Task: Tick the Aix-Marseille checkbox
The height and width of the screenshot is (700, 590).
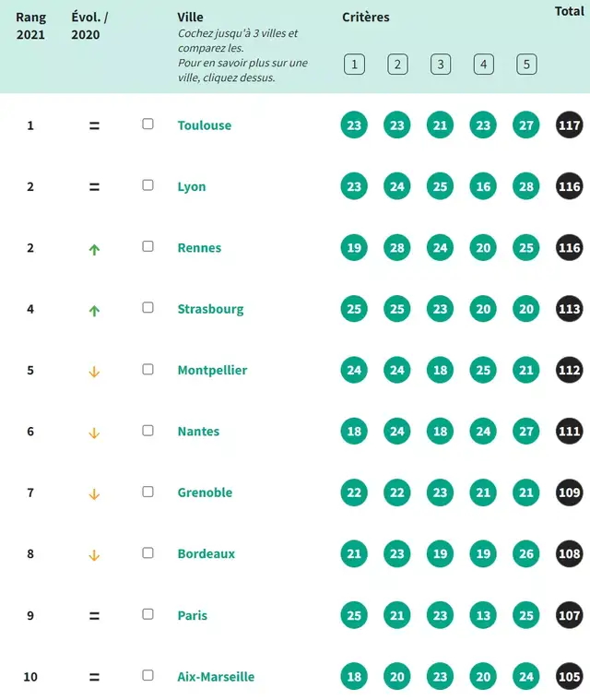Action: coord(147,675)
